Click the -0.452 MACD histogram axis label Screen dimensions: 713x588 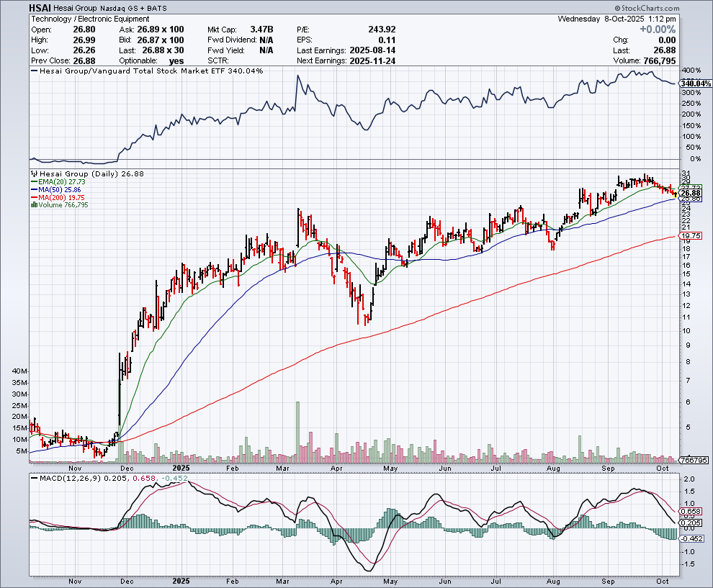pyautogui.click(x=691, y=538)
